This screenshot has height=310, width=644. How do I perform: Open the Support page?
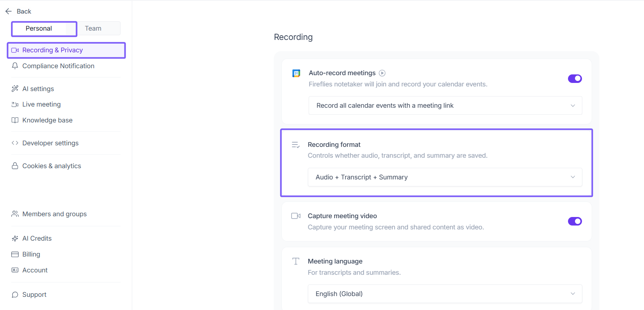pyautogui.click(x=34, y=294)
